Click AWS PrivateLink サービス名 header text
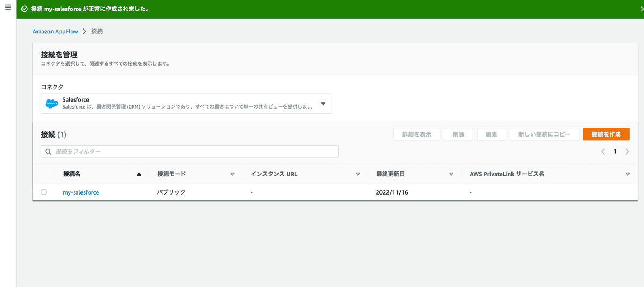The image size is (644, 287). coord(507,174)
